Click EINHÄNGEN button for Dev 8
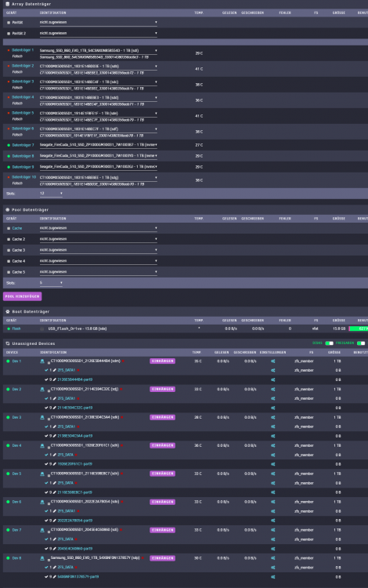Viewport: 368px width, 588px height. point(163,558)
